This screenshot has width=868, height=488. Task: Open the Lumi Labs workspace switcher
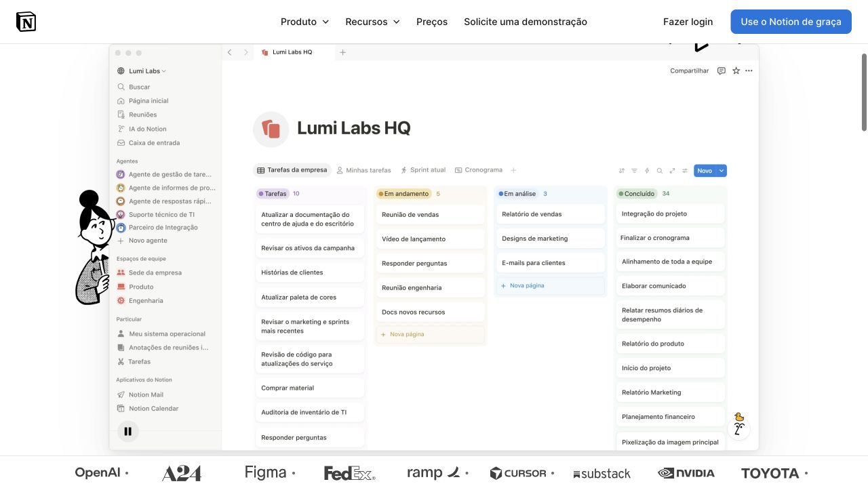(x=142, y=71)
